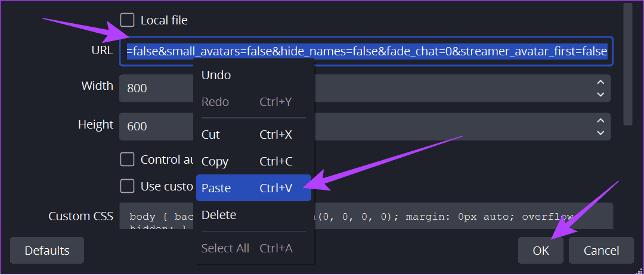The image size is (644, 275).
Task: Click the Height value field
Action: pyautogui.click(x=155, y=127)
